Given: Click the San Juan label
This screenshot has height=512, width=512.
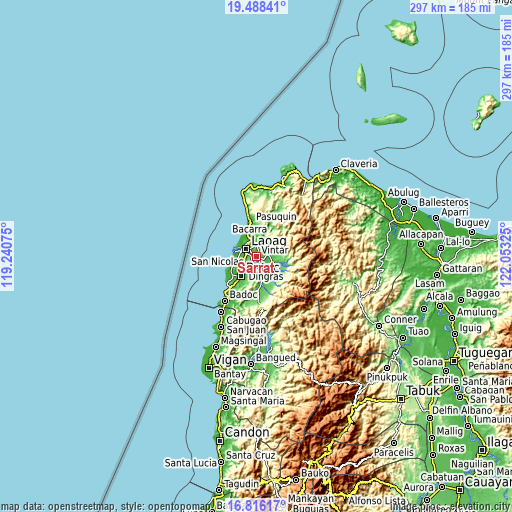Looking at the screenshot, I should [246, 330].
